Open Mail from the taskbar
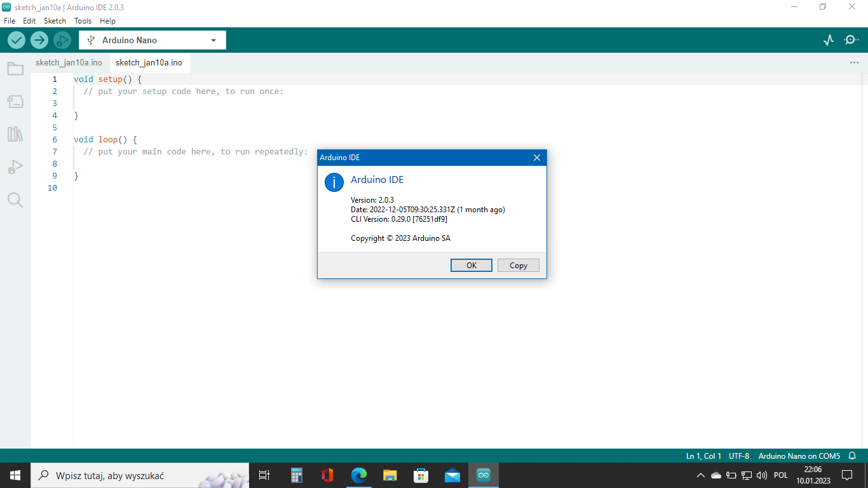Screen dimensions: 868x488 tap(452, 475)
